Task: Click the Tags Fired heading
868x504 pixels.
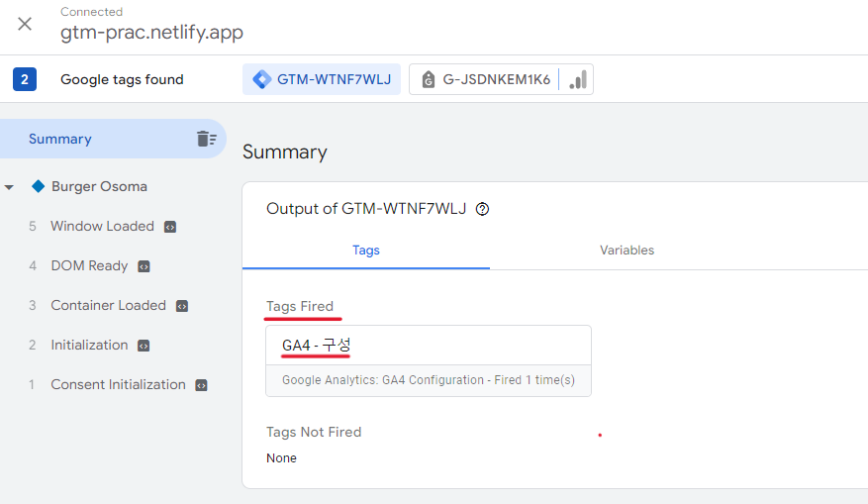Action: click(x=300, y=306)
